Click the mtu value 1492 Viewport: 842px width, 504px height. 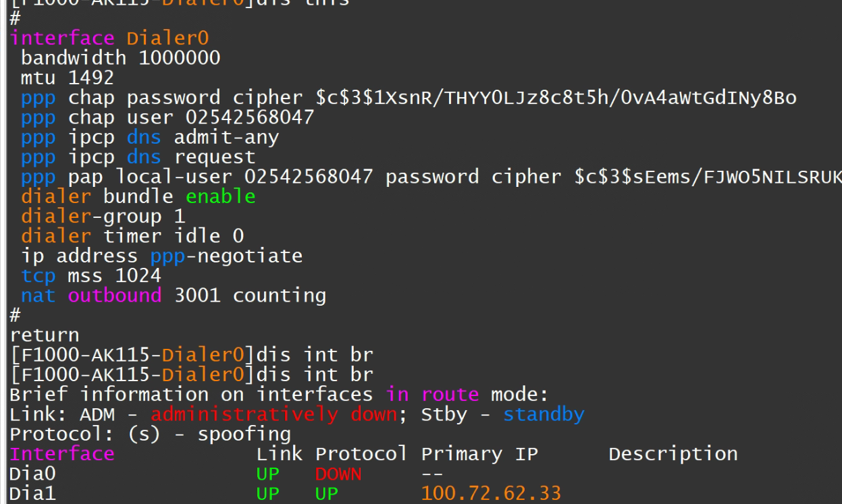tap(91, 78)
